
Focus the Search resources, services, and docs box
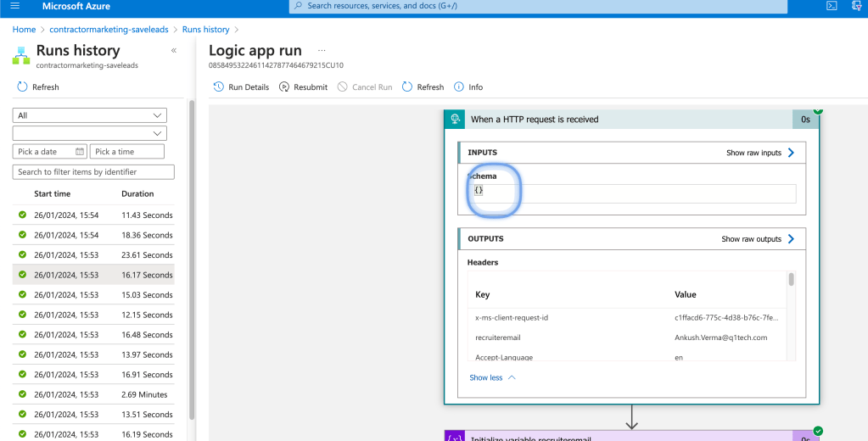point(538,6)
